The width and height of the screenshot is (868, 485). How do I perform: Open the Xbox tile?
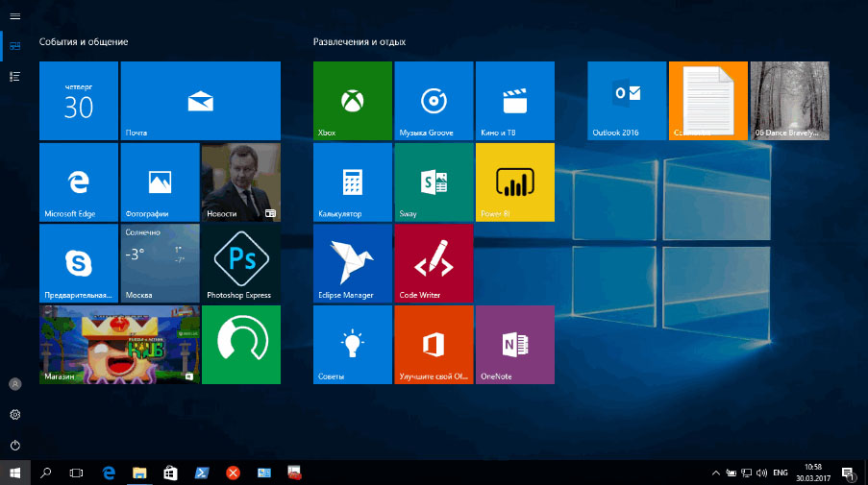(353, 101)
